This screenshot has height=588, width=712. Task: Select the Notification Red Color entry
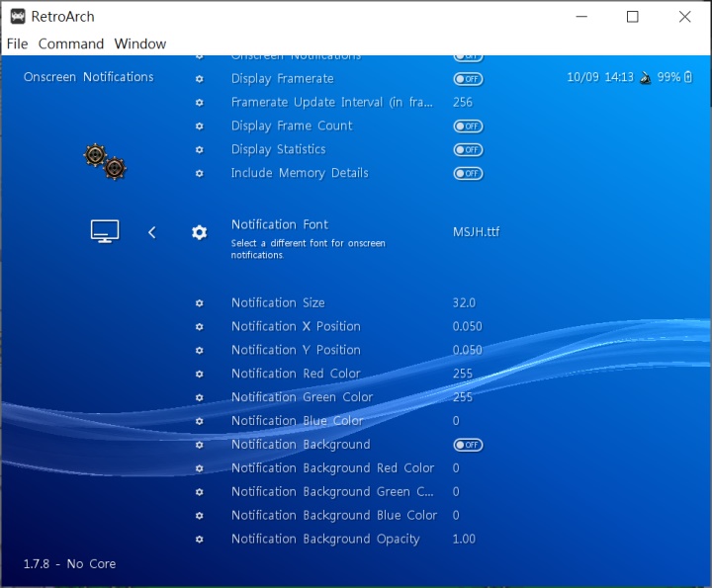pos(296,374)
